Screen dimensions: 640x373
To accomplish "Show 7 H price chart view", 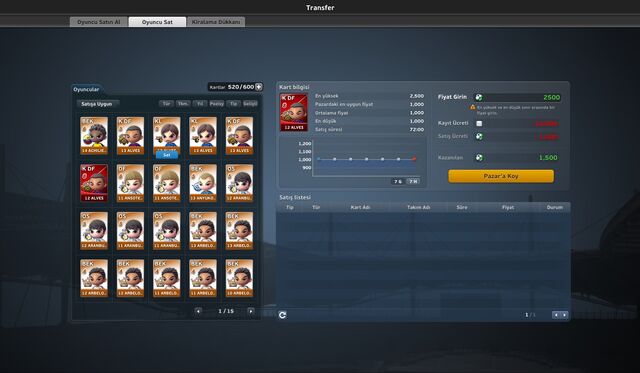I will (413, 181).
